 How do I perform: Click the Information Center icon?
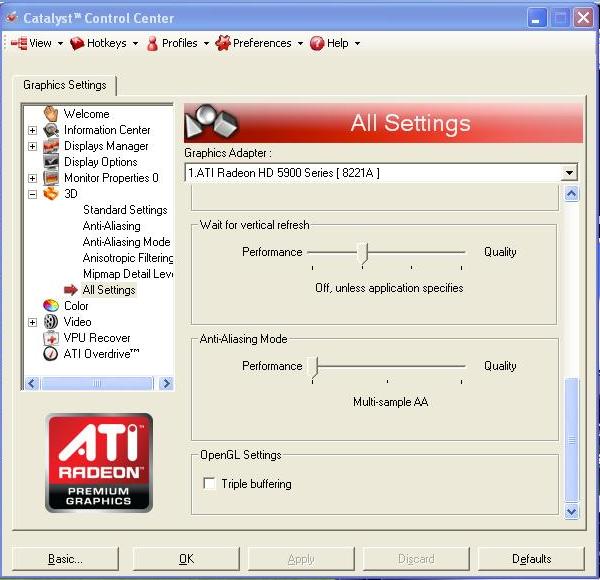(51, 130)
